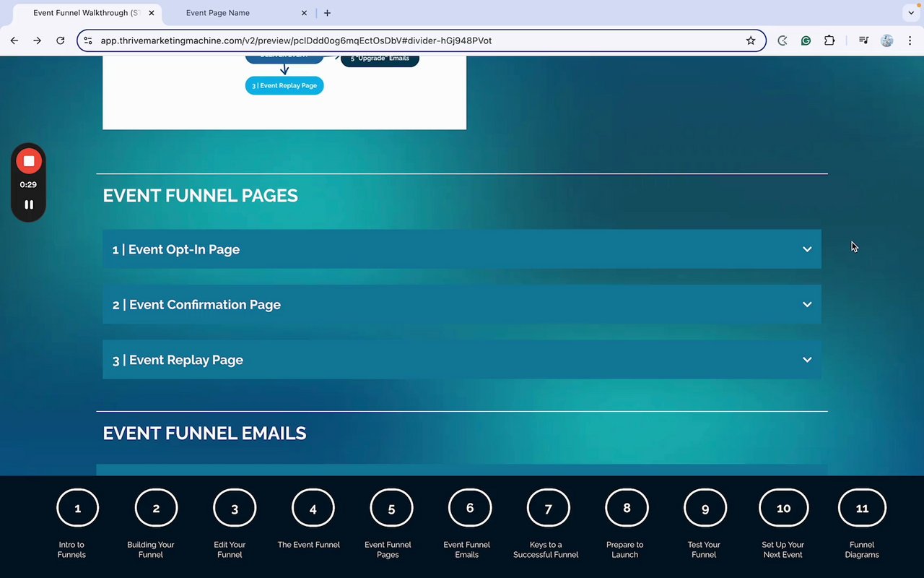
Task: Expand the Event Confirmation Page accordion
Action: point(462,304)
